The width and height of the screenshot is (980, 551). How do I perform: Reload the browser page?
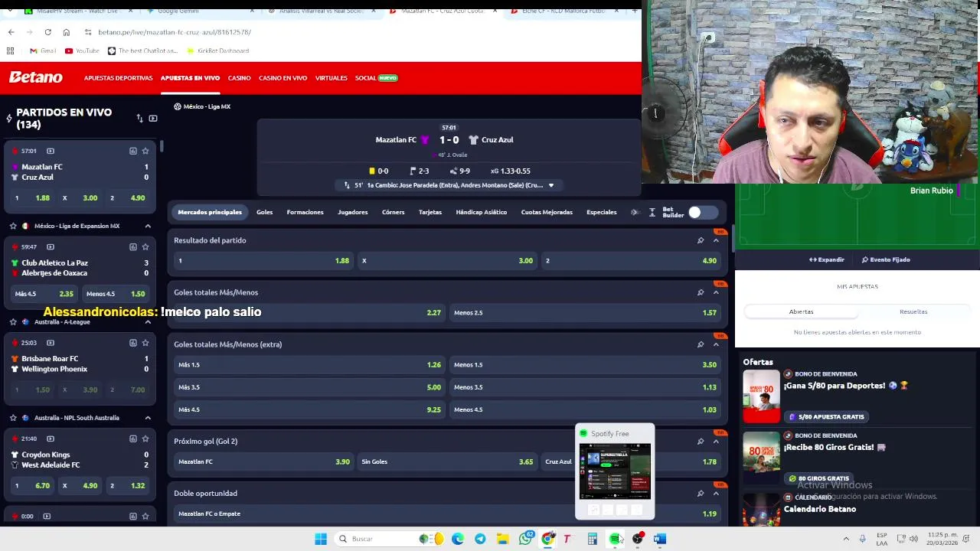tap(47, 32)
